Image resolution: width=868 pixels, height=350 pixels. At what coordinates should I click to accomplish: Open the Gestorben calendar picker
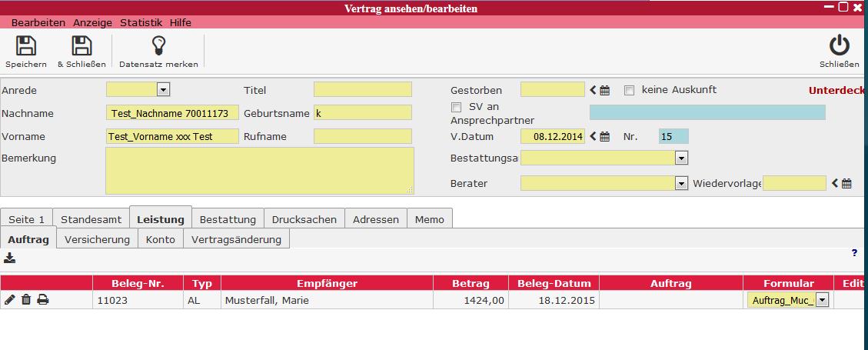[605, 91]
